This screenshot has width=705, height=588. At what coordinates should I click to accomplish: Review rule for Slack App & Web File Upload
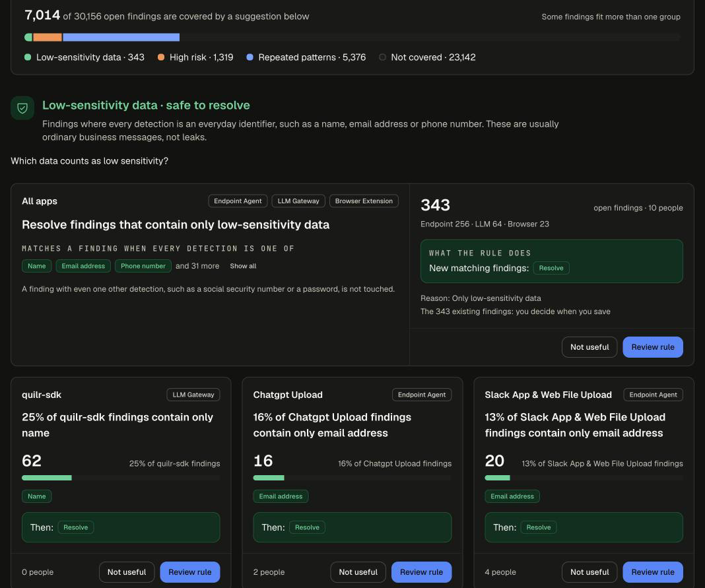tap(652, 572)
